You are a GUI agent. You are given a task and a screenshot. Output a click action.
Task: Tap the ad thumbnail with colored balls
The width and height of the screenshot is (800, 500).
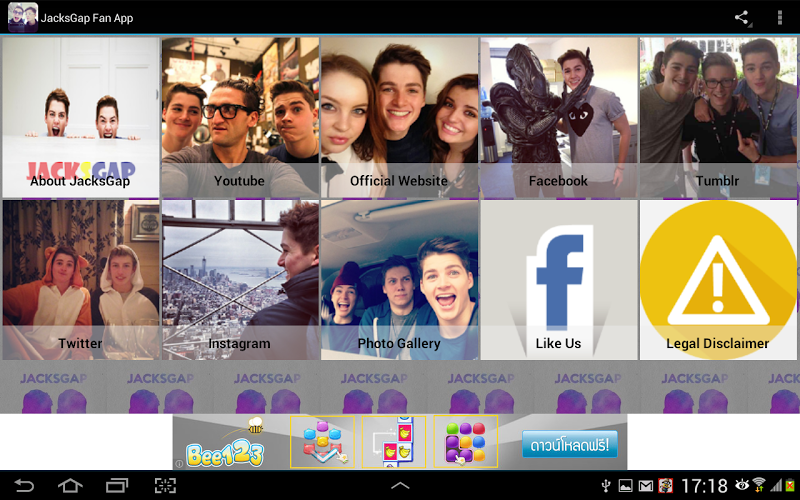pyautogui.click(x=465, y=442)
